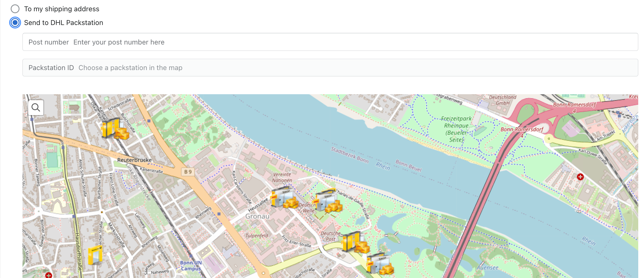The image size is (644, 278).
Task: Select the "Send to DHL Packstation" radio button
Action: pos(15,23)
